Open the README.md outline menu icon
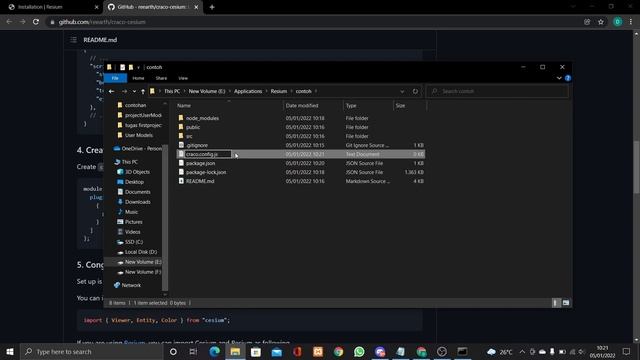The image size is (640, 360). pyautogui.click(x=73, y=40)
